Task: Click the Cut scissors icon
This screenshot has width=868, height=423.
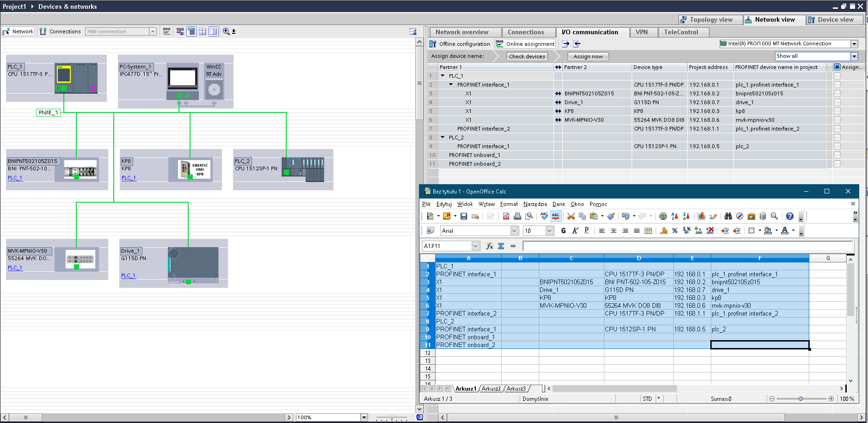Action: tap(571, 216)
